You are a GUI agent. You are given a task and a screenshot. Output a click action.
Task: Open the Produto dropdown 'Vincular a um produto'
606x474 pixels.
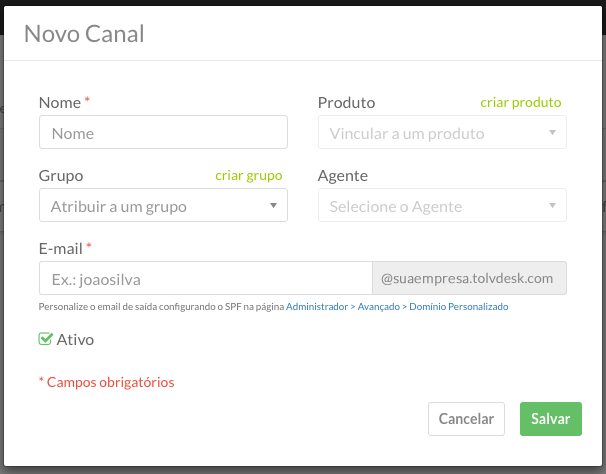(442, 132)
